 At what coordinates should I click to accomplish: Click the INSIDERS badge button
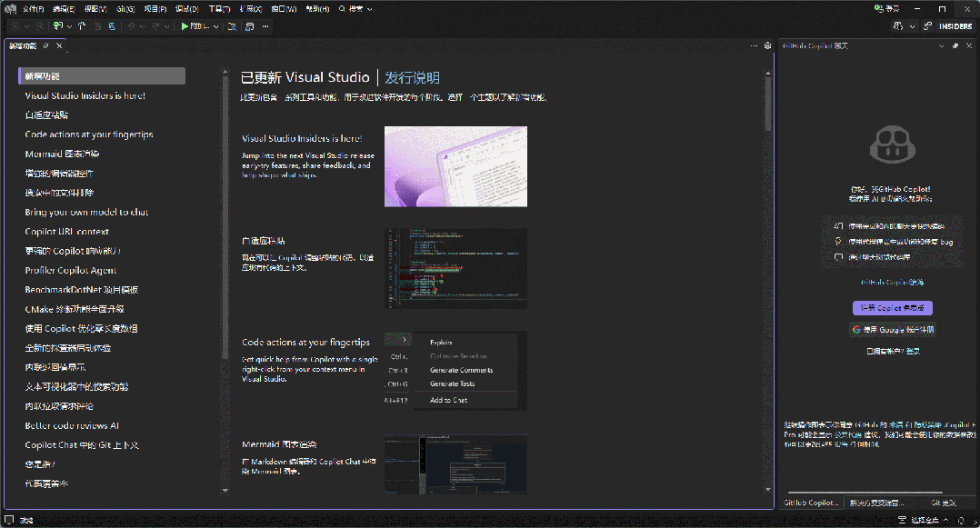[955, 26]
